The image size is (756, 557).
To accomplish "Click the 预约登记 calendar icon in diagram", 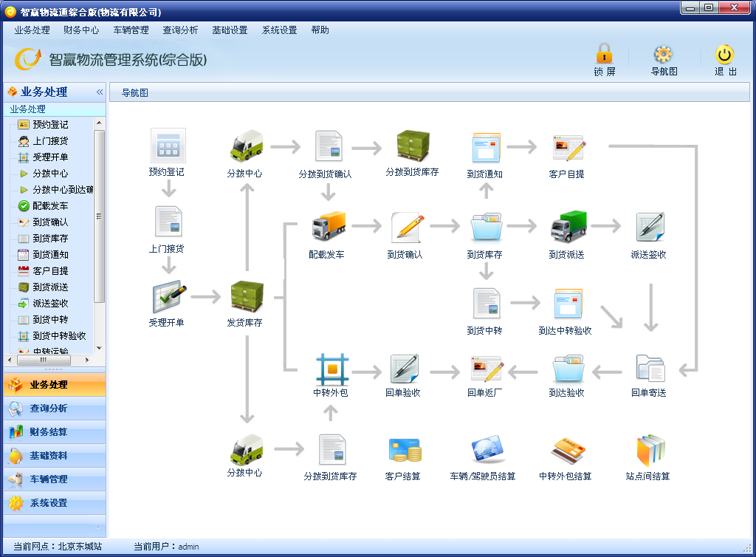I will pyautogui.click(x=168, y=146).
